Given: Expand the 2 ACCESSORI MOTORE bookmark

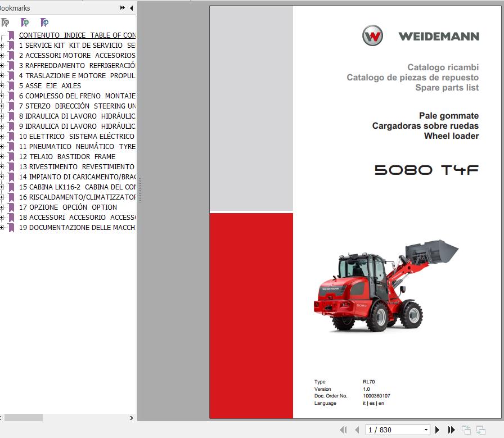Looking at the screenshot, I should tap(2, 55).
